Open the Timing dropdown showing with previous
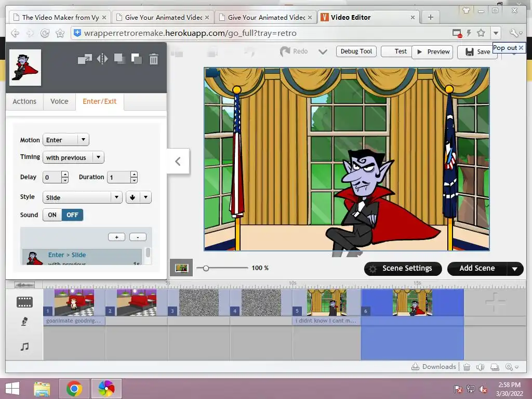Screen dimensions: 532x399 (x=73, y=157)
